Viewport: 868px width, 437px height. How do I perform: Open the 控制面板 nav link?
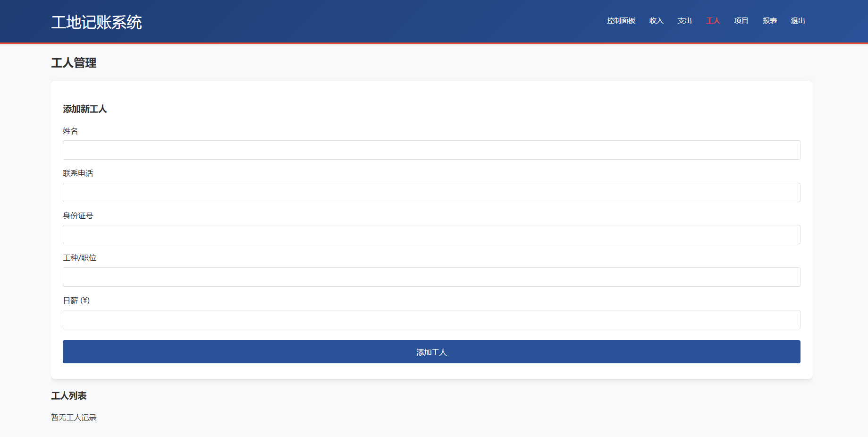pyautogui.click(x=621, y=21)
